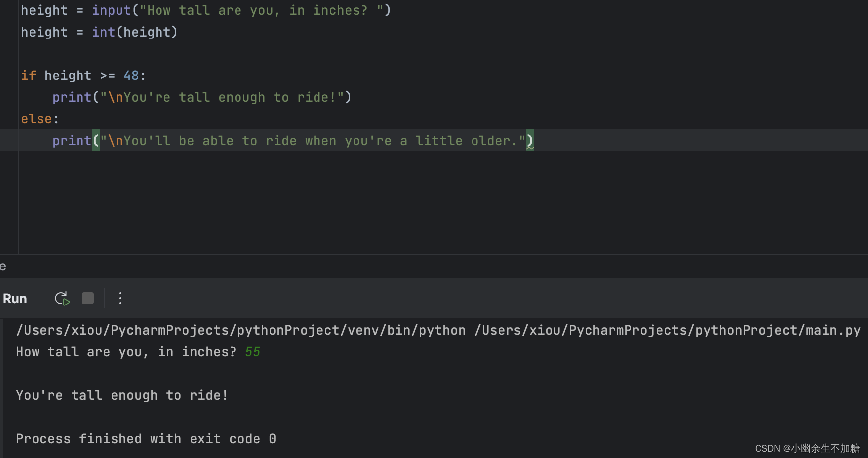
Task: Click the 'How tall are you, in inches?' console prompt
Action: 126,352
